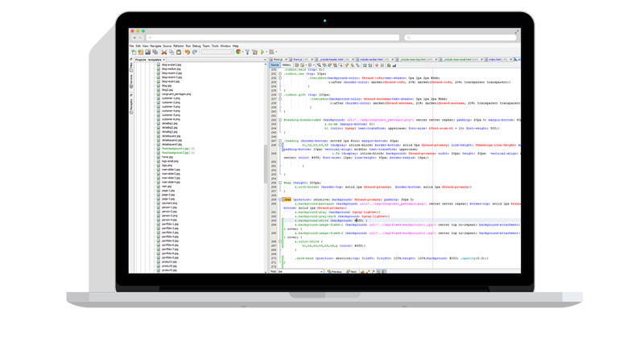The image size is (644, 354).
Task: Switch to the History view button
Action: pyautogui.click(x=288, y=64)
